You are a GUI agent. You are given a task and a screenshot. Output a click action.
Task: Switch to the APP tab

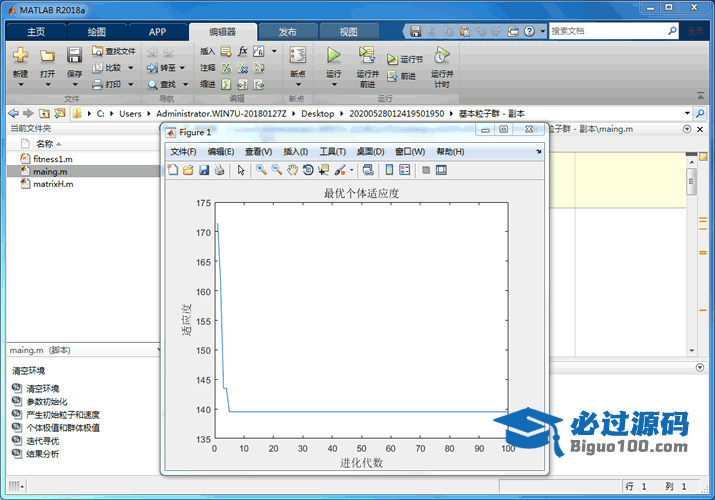click(x=157, y=32)
